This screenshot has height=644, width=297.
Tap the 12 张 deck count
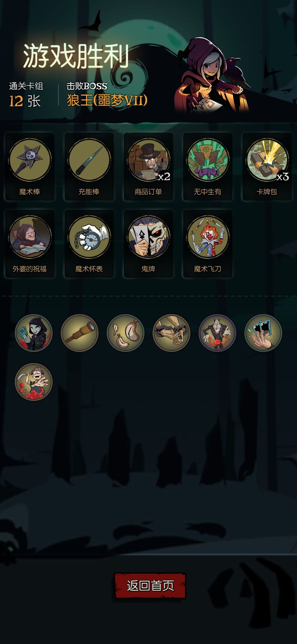coord(25,101)
